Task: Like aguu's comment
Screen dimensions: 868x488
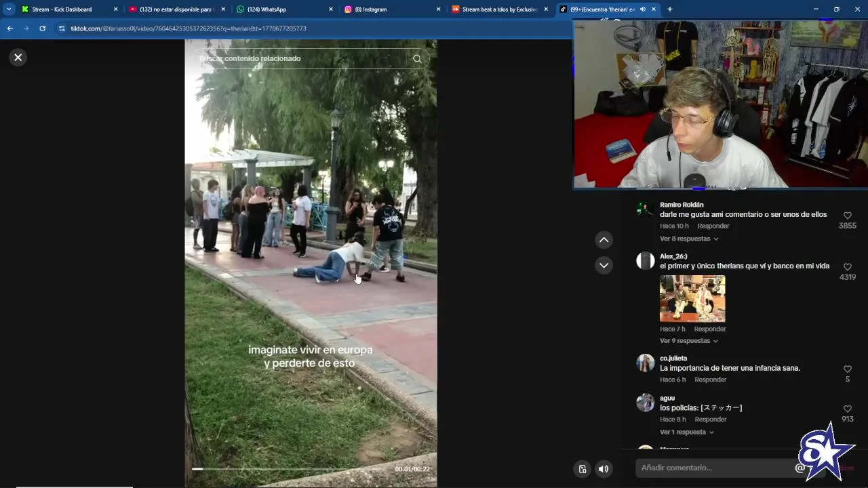Action: point(847,409)
